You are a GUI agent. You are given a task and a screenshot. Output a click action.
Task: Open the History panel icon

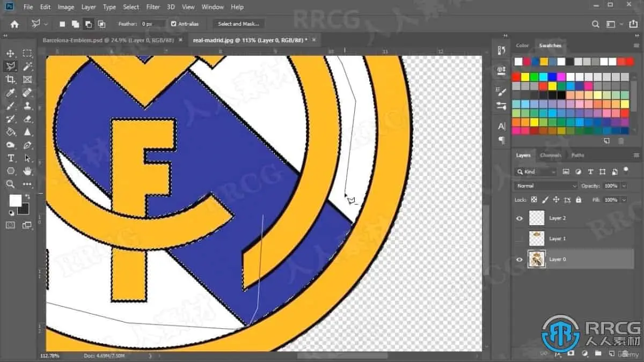coord(501,51)
